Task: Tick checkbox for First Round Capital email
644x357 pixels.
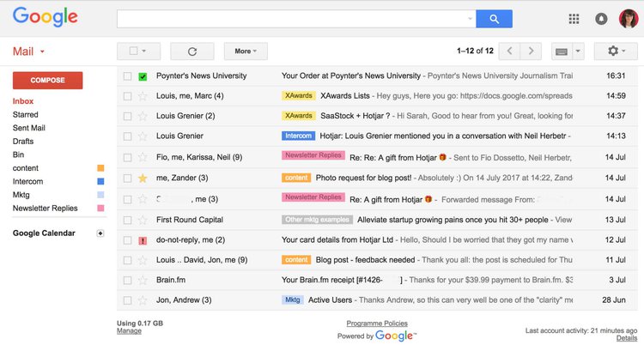Action: tap(127, 220)
